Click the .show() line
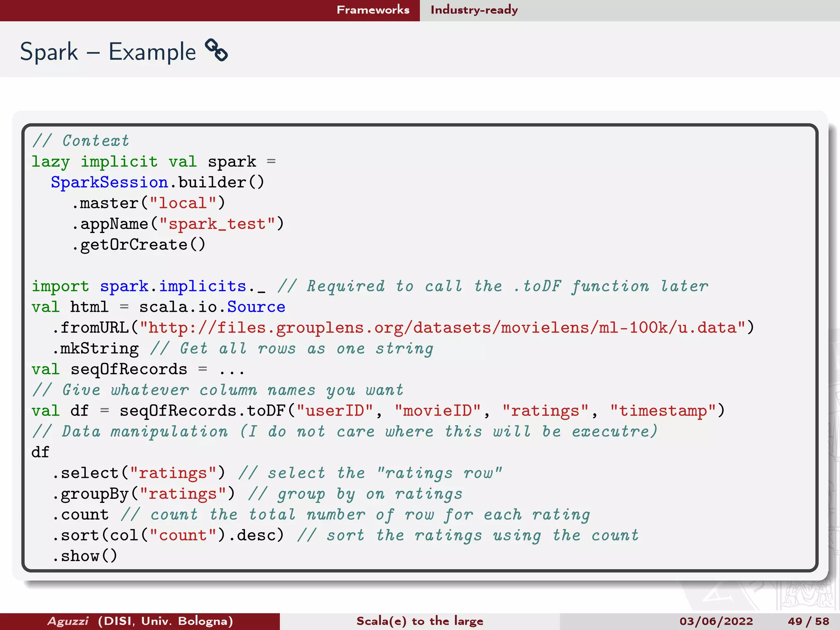 pyautogui.click(x=85, y=556)
